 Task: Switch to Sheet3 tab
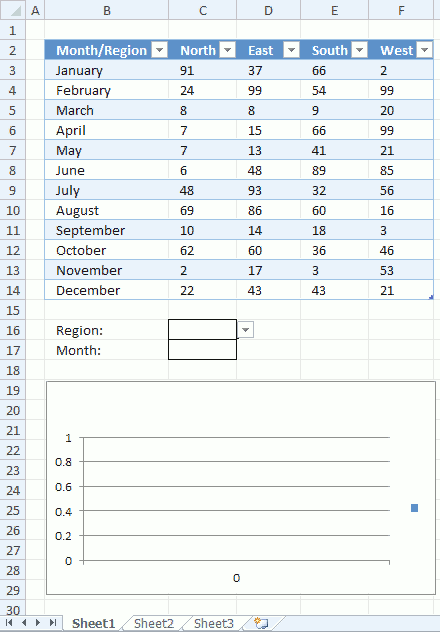coord(214,624)
